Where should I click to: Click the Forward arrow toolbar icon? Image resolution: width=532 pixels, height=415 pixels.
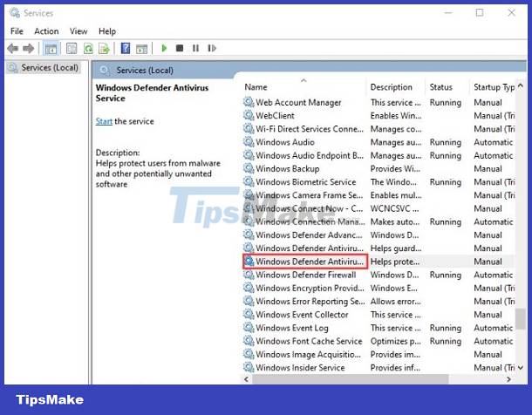click(x=29, y=49)
